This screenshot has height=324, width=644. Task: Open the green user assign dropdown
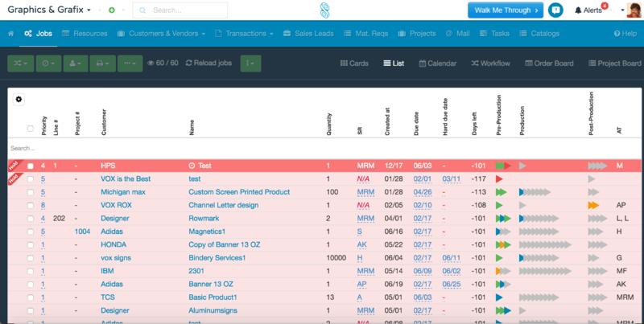point(76,64)
